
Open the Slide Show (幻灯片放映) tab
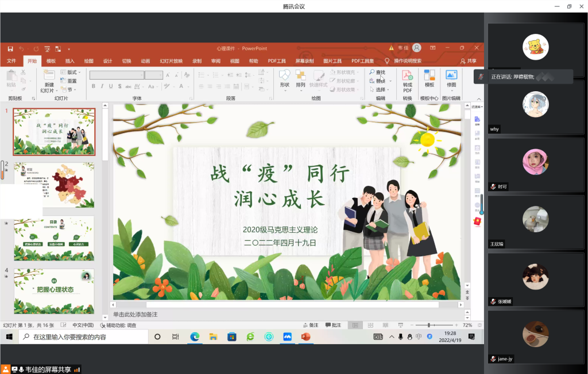click(x=171, y=61)
